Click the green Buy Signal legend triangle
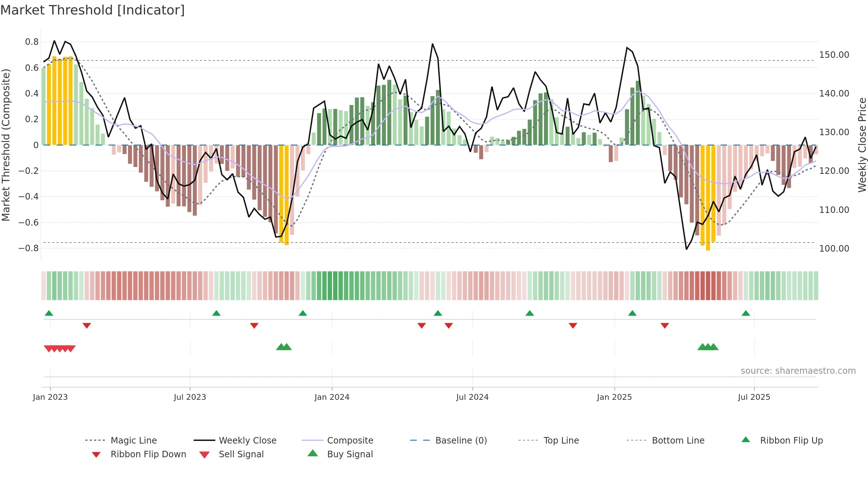Image resolution: width=868 pixels, height=488 pixels. tap(313, 453)
